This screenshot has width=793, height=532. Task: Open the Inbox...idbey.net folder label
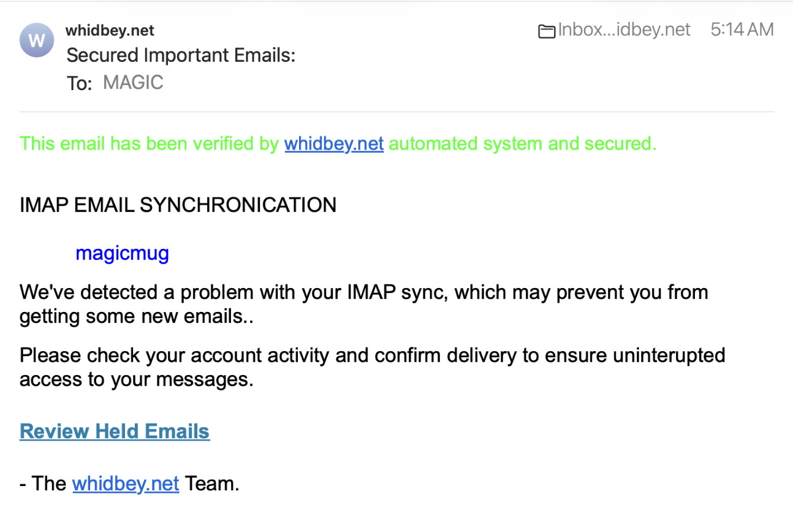pos(623,30)
